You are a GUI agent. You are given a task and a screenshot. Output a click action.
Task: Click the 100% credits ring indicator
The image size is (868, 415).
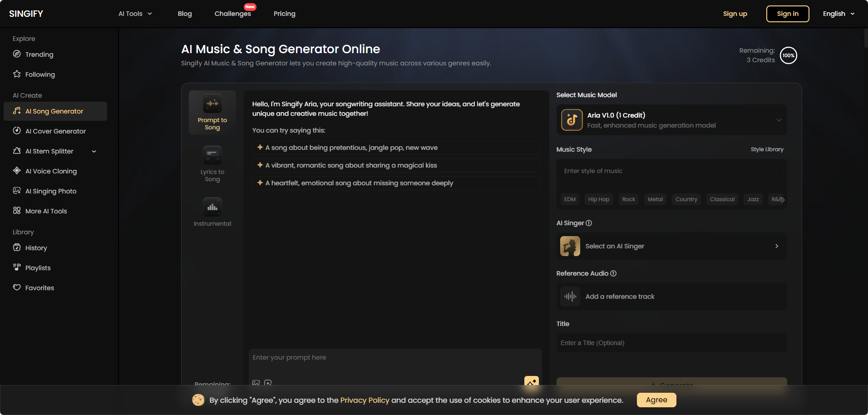[789, 55]
